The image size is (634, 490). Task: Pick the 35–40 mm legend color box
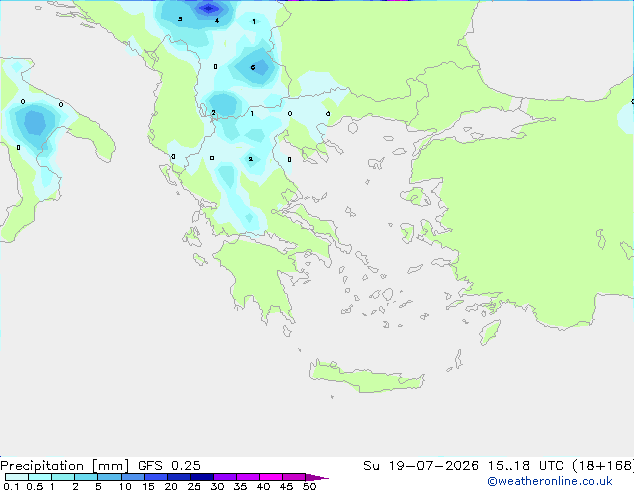tap(248, 477)
